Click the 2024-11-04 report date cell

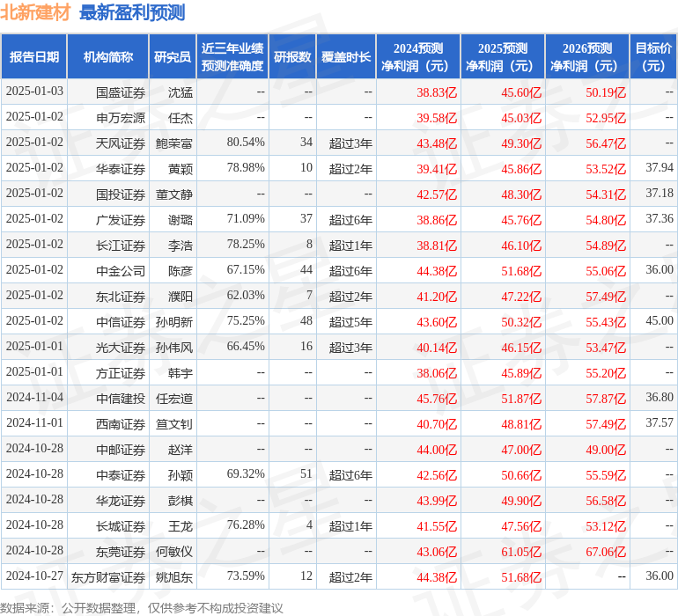click(34, 398)
